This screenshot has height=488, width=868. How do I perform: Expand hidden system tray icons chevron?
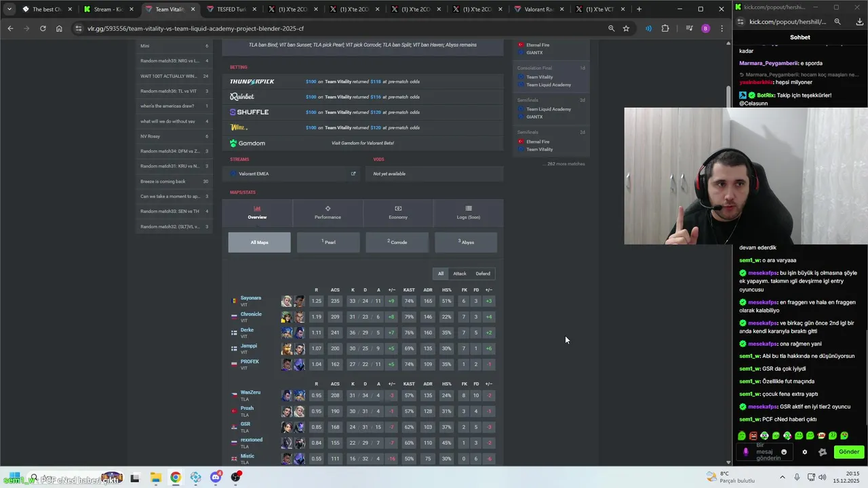(x=783, y=477)
